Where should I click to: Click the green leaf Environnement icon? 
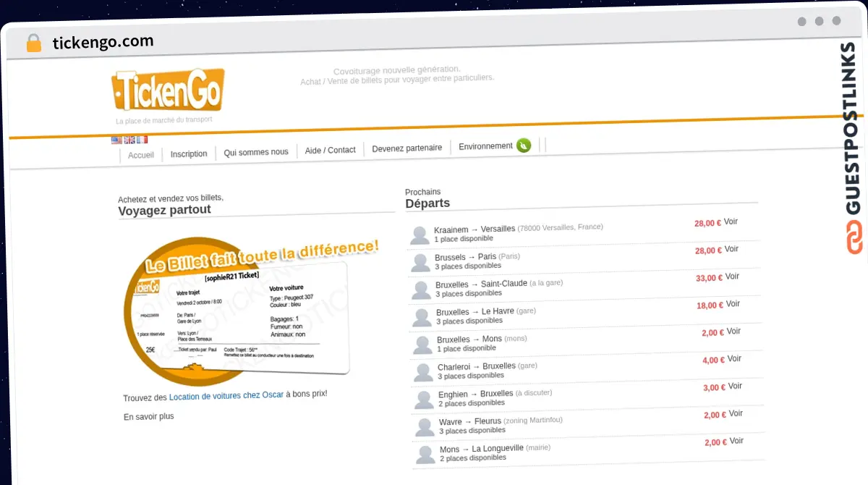pos(524,145)
